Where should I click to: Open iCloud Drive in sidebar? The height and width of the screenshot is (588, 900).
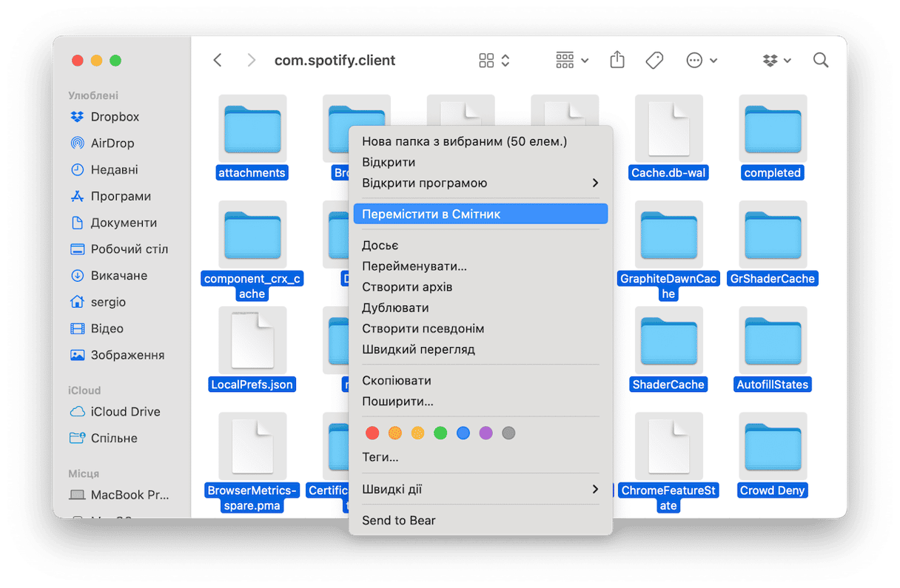125,412
